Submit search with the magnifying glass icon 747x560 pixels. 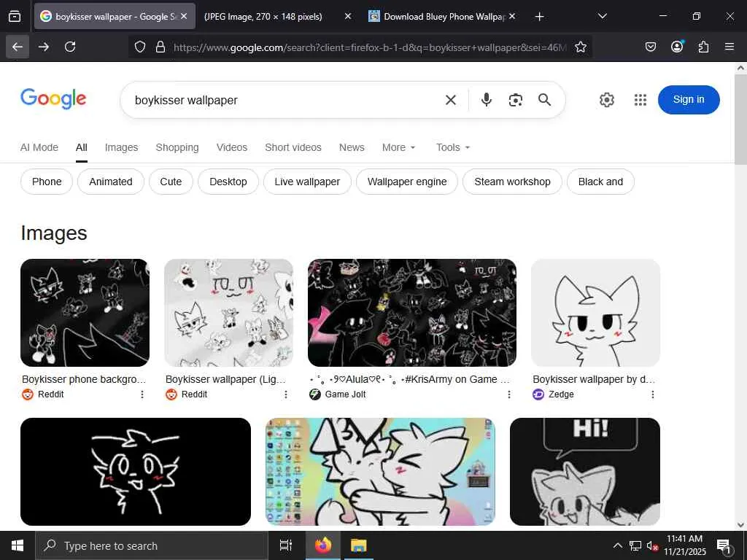[x=544, y=99]
